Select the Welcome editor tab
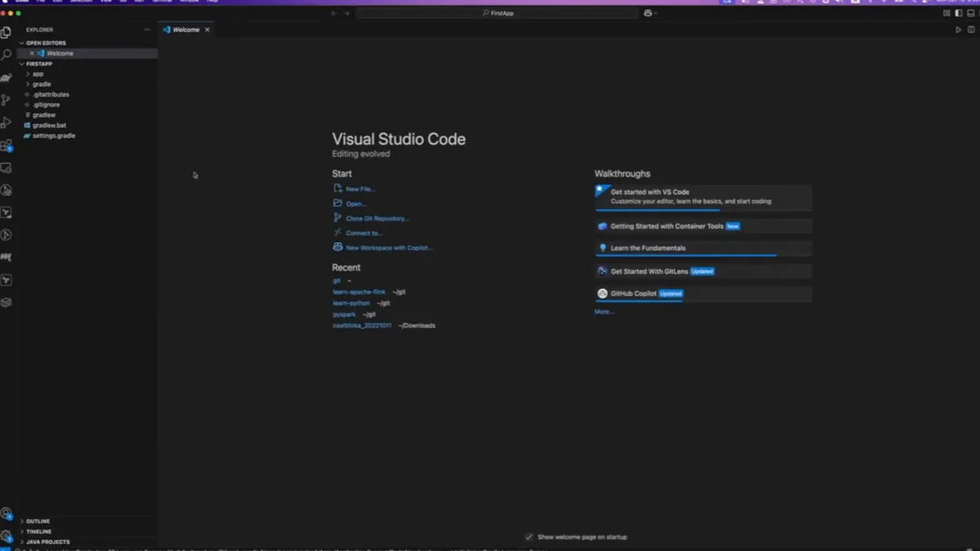The image size is (980, 551). (186, 30)
